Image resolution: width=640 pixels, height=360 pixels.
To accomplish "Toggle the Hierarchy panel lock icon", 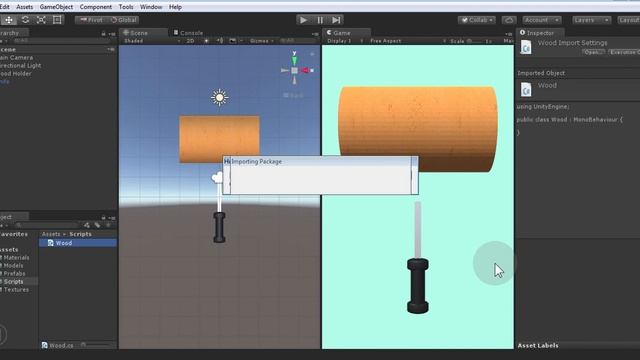I will (x=103, y=33).
